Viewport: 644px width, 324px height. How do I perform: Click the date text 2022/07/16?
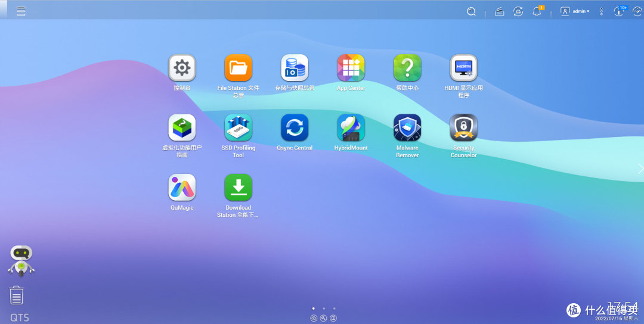[609, 318]
